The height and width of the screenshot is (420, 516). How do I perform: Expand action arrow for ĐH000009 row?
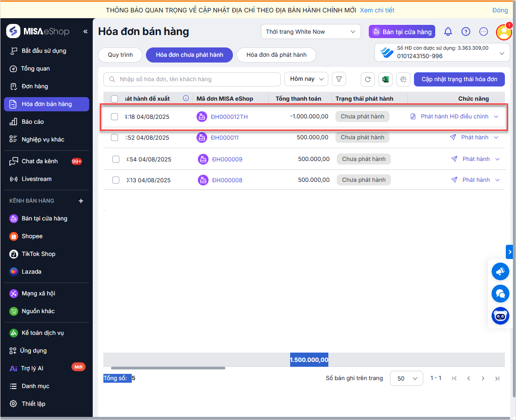pyautogui.click(x=497, y=159)
